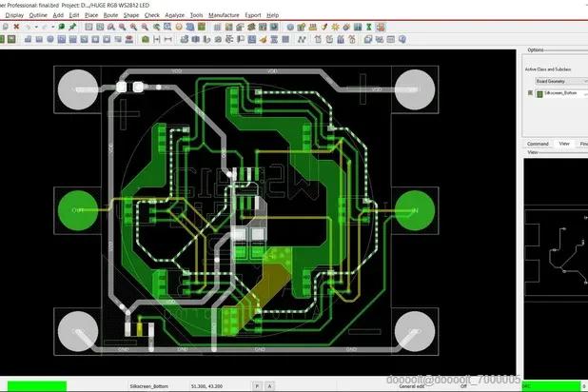Toggle the A button in status bar
The height and width of the screenshot is (392, 588).
(x=269, y=385)
